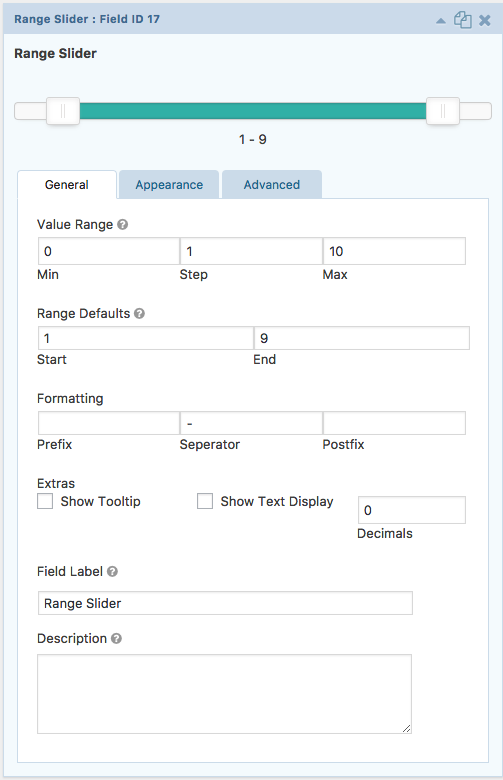Click the Step value field
The image size is (503, 780).
click(251, 251)
